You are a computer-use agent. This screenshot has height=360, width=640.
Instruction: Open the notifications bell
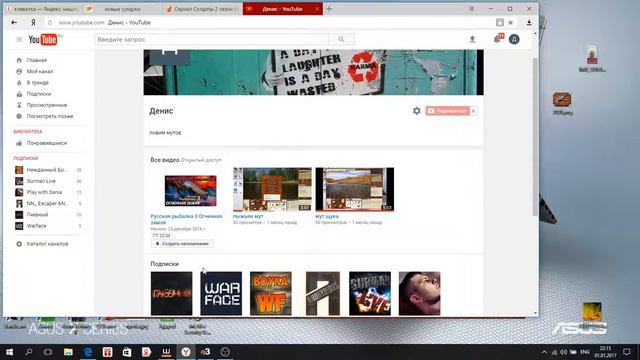(497, 39)
